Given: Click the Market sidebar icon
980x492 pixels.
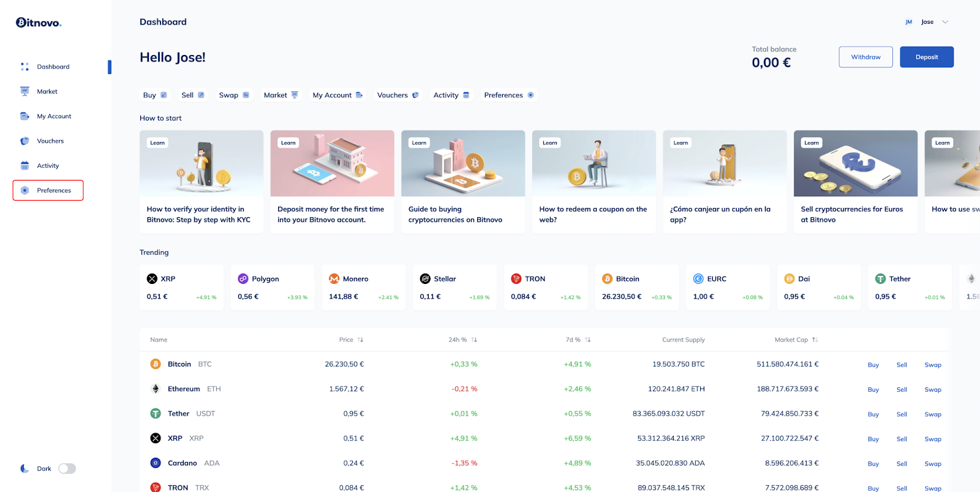Looking at the screenshot, I should click(24, 91).
